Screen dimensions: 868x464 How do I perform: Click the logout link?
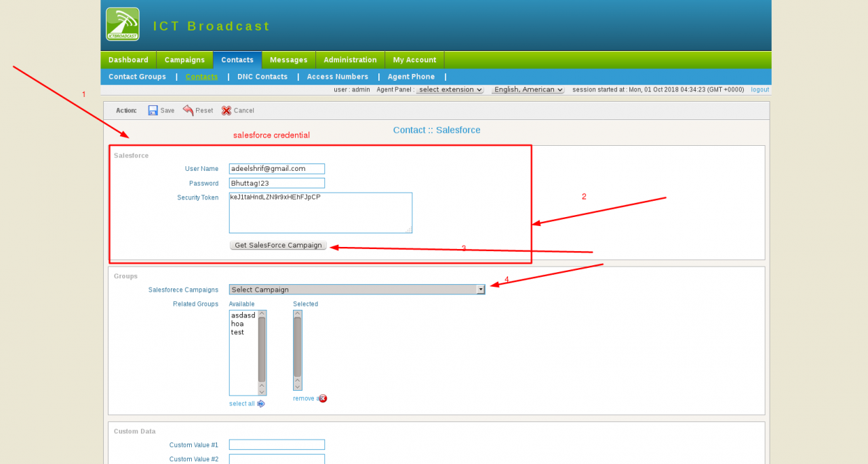pyautogui.click(x=759, y=89)
